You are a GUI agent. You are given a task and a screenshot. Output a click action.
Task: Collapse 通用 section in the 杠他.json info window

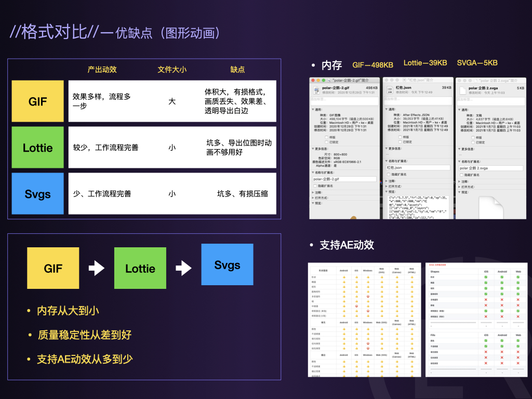point(386,109)
